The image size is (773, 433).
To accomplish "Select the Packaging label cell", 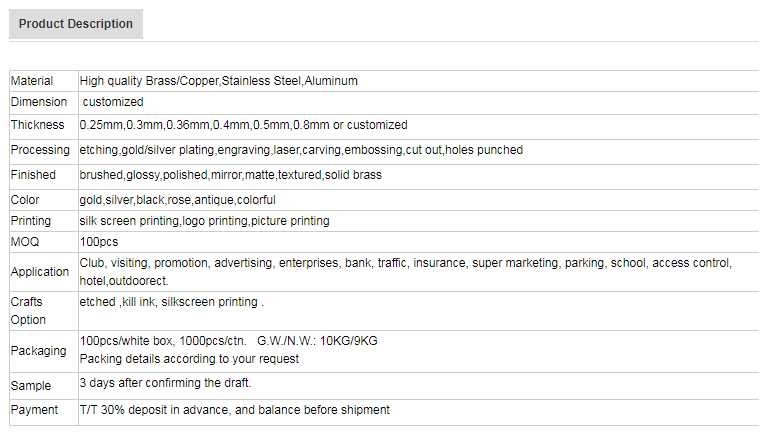I will [38, 351].
